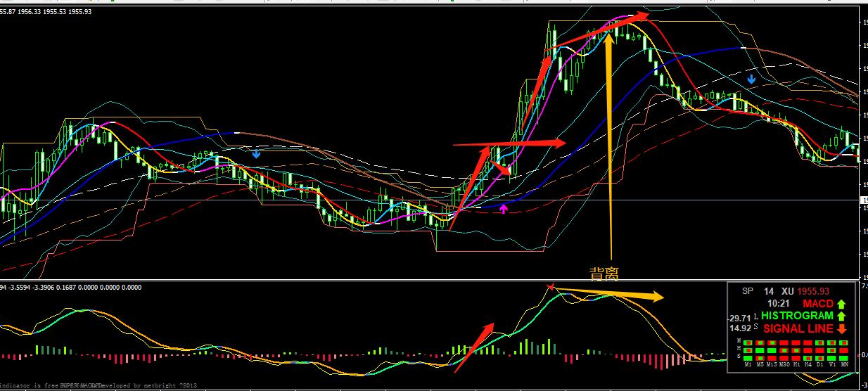Click the S-row status cell above MN
868x391 pixels.
click(x=844, y=358)
